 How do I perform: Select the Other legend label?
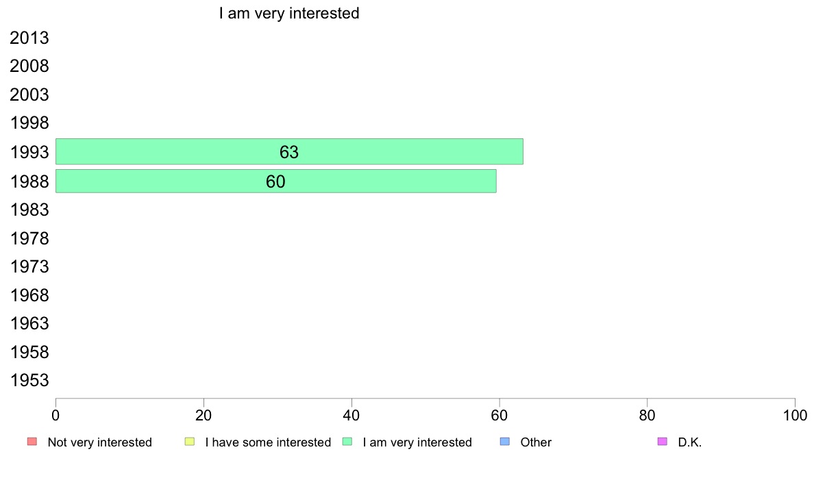(536, 442)
